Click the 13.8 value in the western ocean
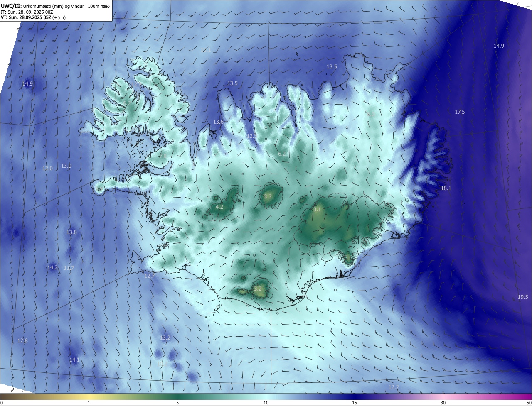This screenshot has height=406, width=532. pyautogui.click(x=71, y=232)
